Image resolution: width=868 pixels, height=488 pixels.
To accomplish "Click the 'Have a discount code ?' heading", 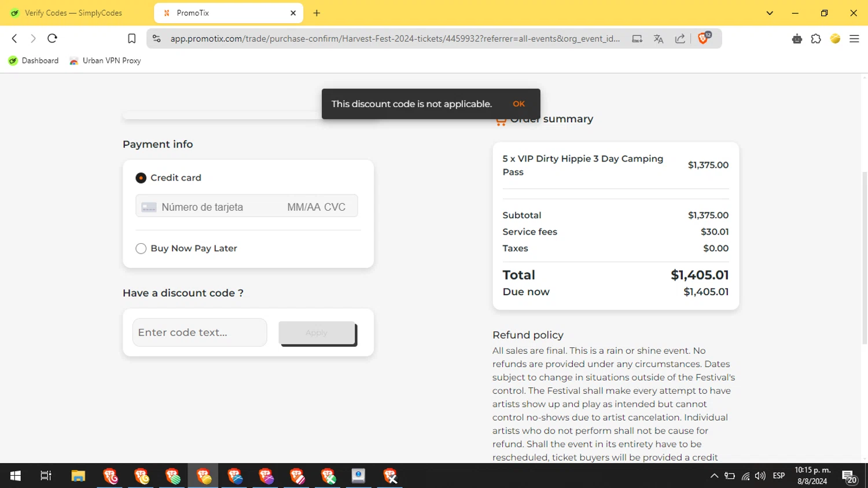I will [x=183, y=293].
